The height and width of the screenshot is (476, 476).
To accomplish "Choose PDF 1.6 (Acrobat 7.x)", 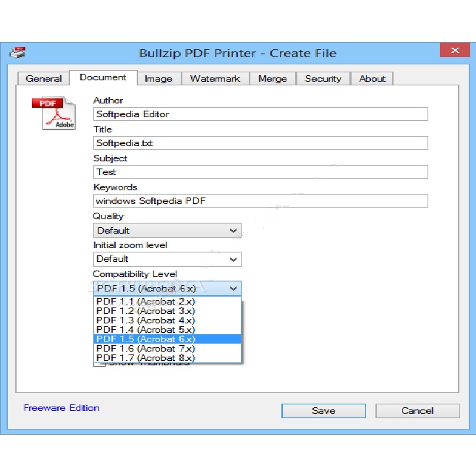I will tap(168, 349).
